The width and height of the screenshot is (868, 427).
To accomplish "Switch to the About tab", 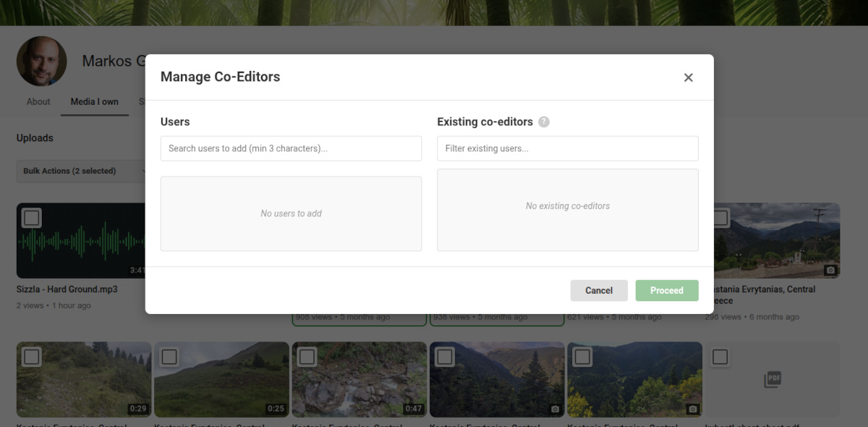I will [x=38, y=101].
